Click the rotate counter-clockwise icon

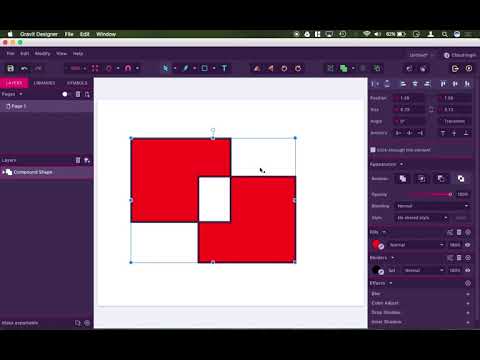284,68
